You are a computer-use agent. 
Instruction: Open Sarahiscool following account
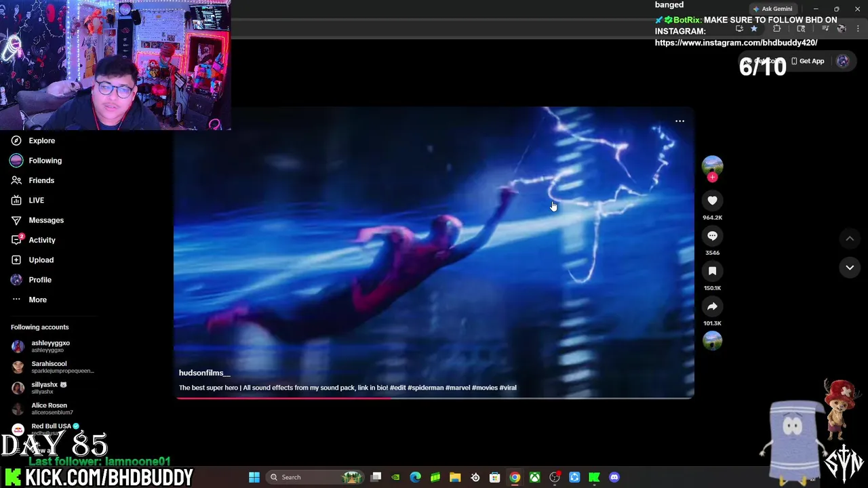[x=53, y=367]
